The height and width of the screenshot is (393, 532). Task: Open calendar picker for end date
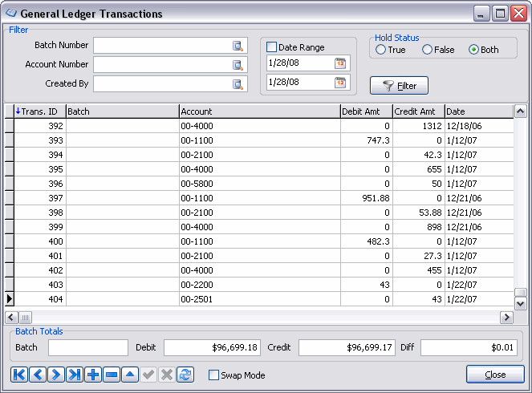coord(340,82)
